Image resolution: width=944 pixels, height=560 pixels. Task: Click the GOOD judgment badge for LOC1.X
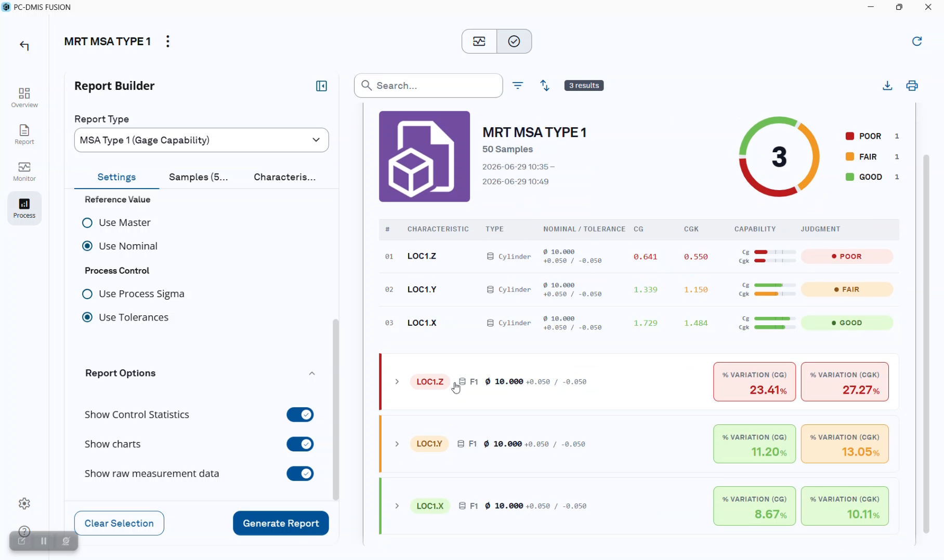point(847,323)
